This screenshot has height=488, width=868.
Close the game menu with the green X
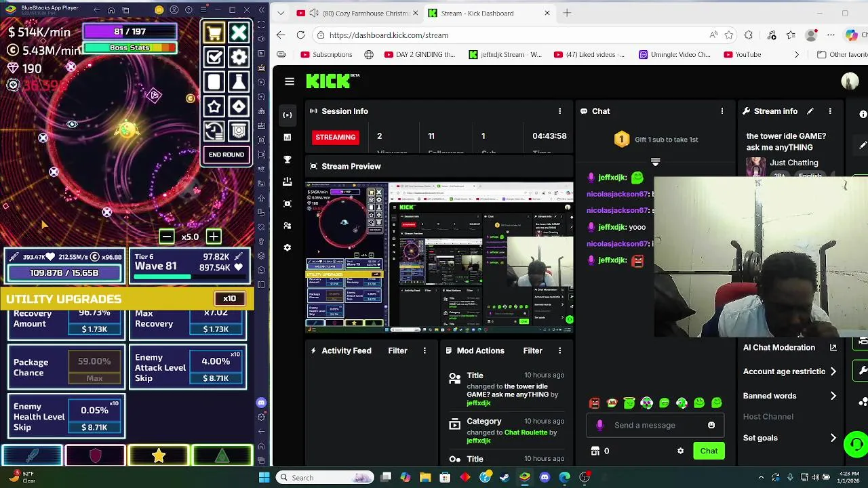pyautogui.click(x=239, y=33)
